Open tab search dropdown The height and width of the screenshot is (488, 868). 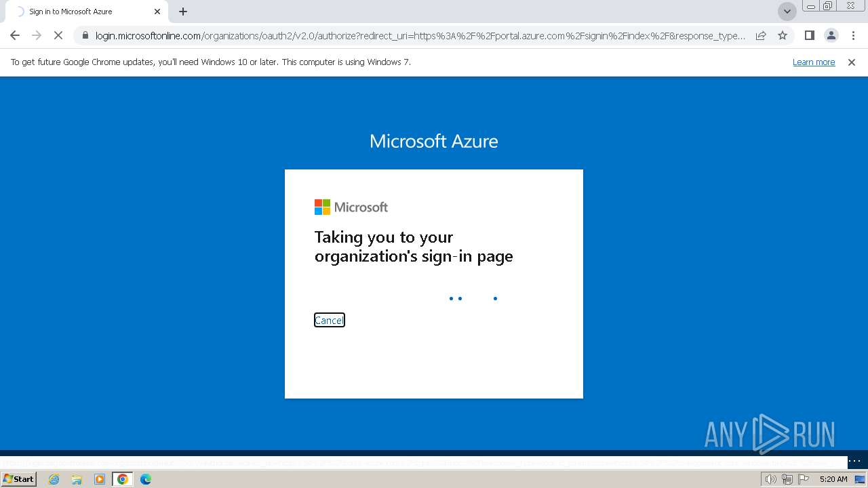click(x=787, y=12)
